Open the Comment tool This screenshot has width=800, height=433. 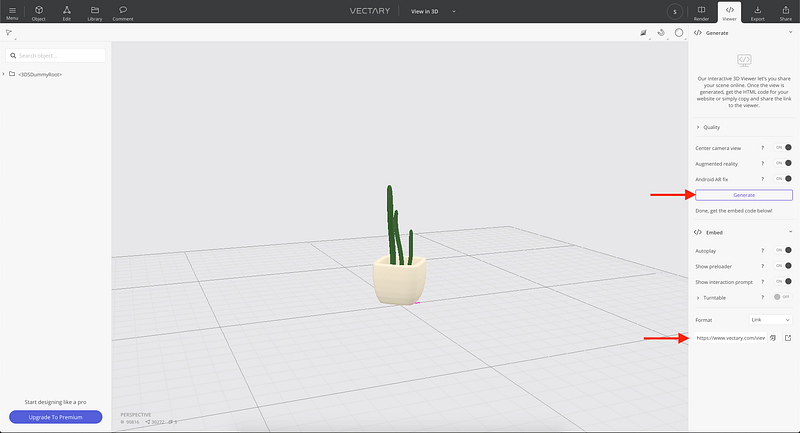(x=123, y=12)
